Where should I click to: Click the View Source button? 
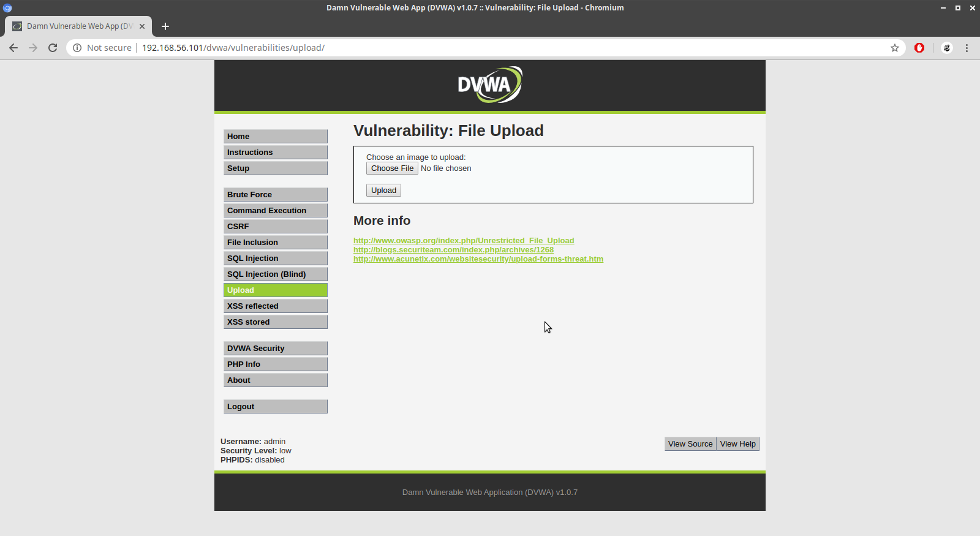(690, 444)
